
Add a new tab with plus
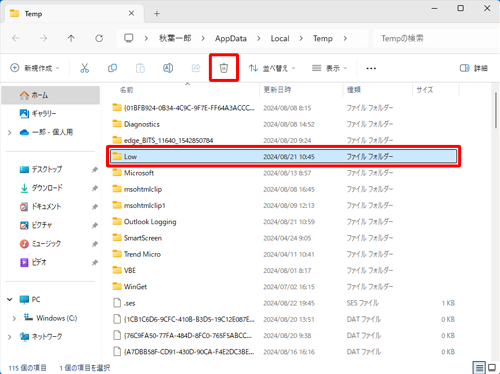157,14
